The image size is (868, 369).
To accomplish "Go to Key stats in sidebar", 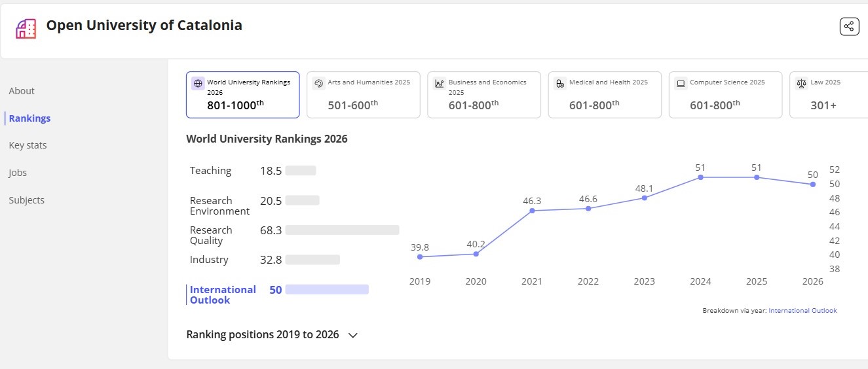I will [x=28, y=145].
